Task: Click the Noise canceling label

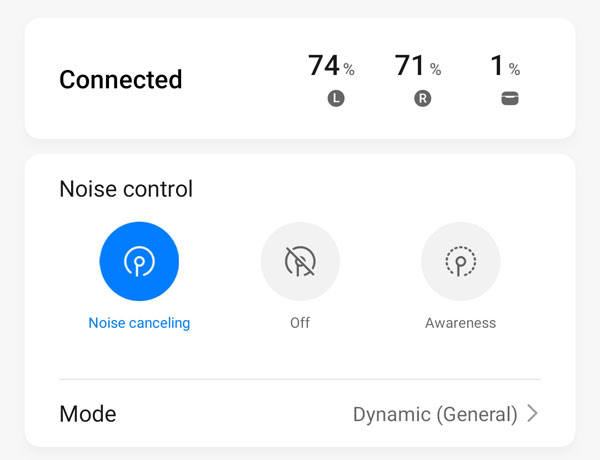Action: tap(139, 323)
